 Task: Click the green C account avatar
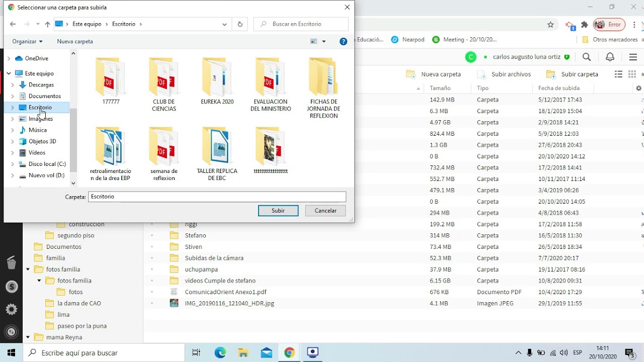pos(470,57)
